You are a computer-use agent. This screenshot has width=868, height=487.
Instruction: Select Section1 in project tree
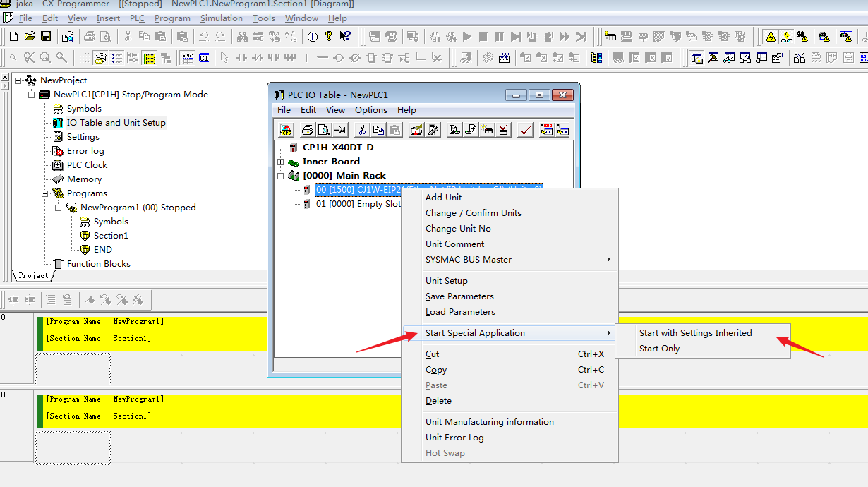point(111,236)
